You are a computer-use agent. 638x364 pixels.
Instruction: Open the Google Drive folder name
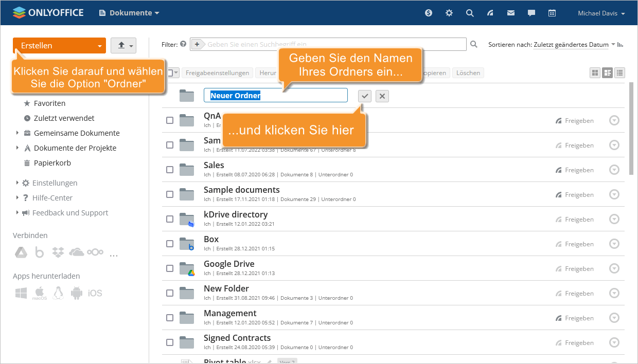pyautogui.click(x=229, y=264)
